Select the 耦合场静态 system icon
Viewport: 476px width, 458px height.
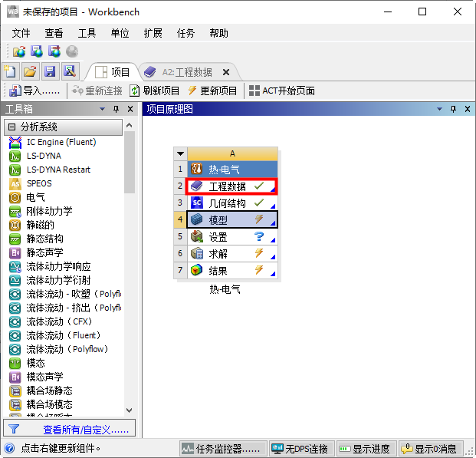[x=15, y=390]
